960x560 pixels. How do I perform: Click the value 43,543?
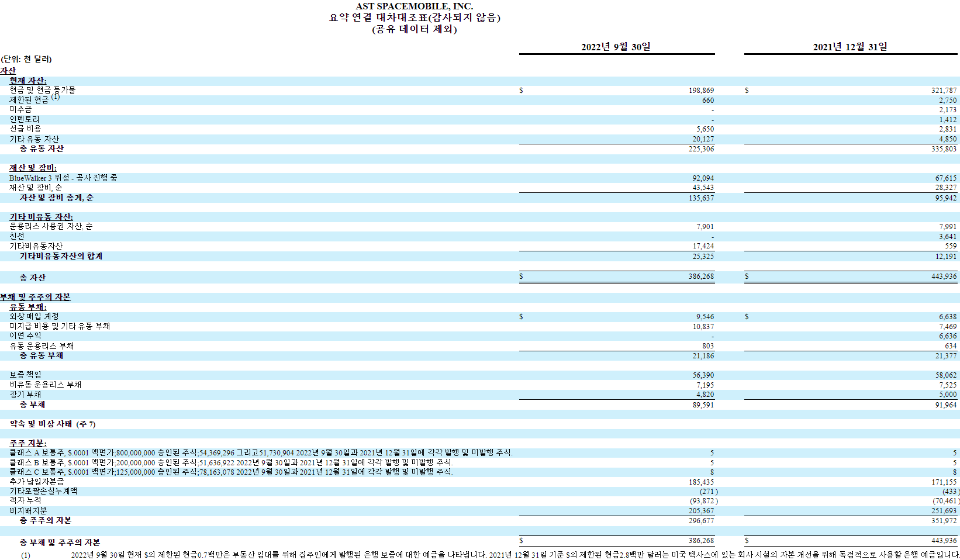click(703, 188)
